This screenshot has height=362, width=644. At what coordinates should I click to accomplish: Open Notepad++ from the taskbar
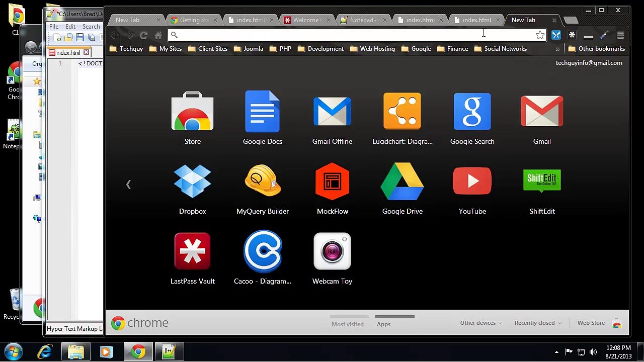169,351
